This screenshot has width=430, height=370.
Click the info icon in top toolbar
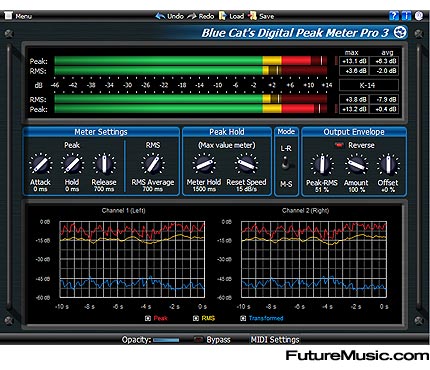pyautogui.click(x=406, y=15)
